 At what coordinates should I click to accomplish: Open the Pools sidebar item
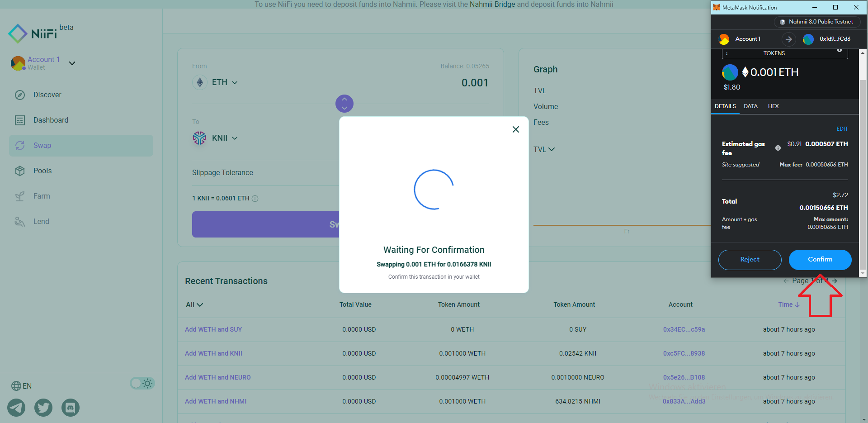(x=81, y=171)
